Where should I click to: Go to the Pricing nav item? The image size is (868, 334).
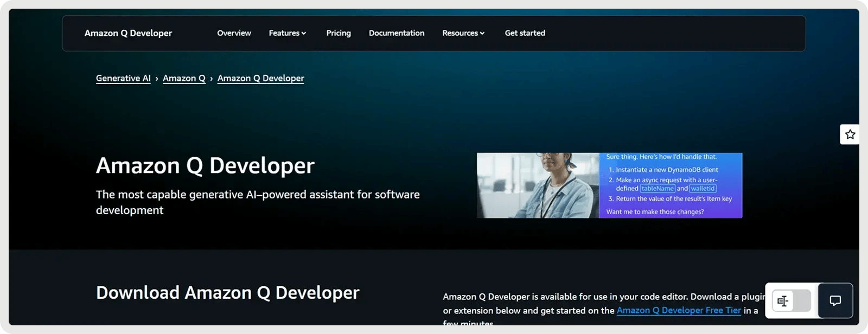tap(339, 33)
